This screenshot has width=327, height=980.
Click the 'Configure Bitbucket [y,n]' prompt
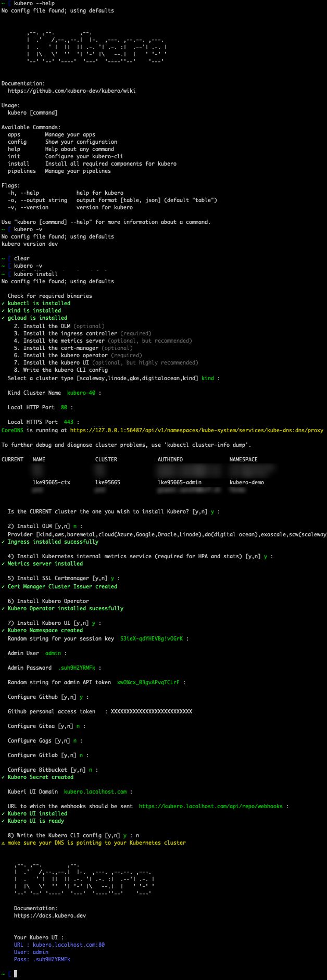tap(53, 770)
